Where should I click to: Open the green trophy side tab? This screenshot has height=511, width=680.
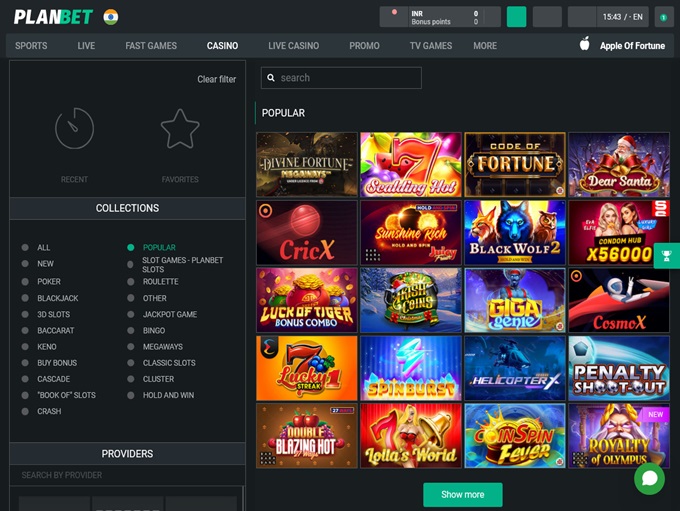[667, 256]
